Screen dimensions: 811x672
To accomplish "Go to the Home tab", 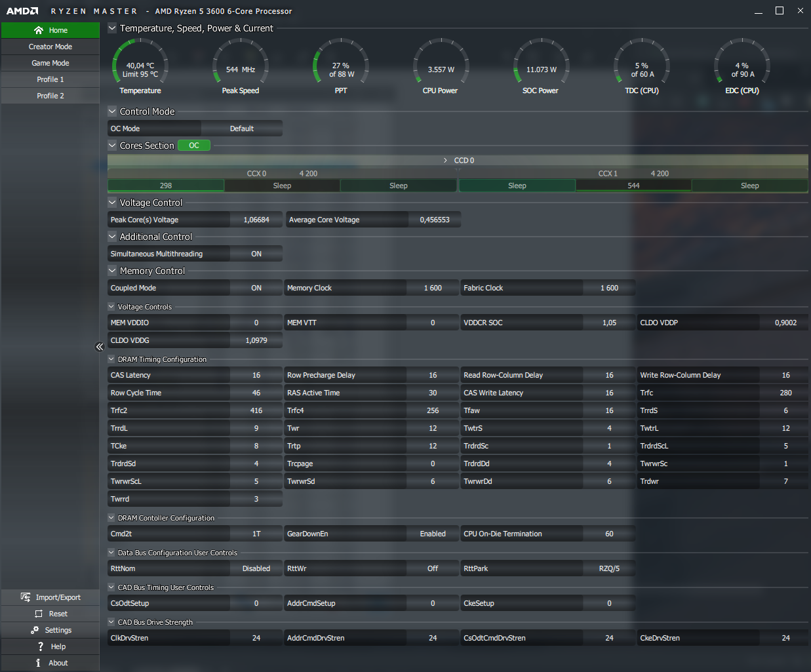I will [50, 30].
